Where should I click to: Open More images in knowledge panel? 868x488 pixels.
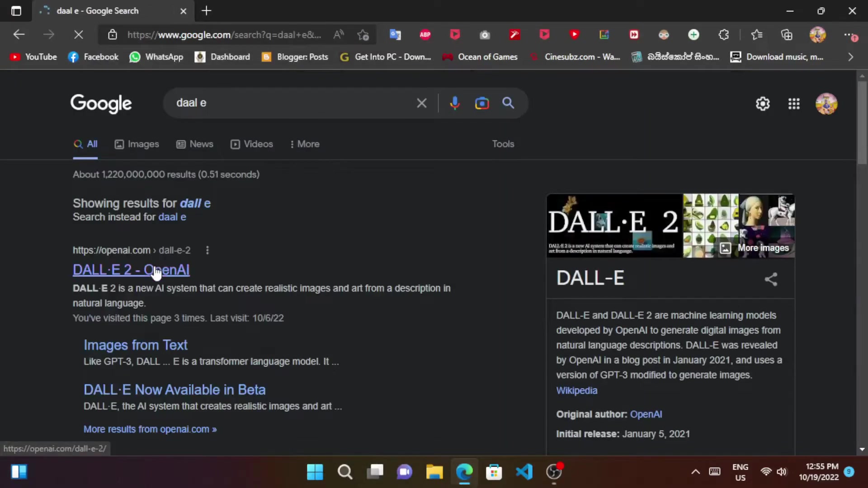[755, 248]
